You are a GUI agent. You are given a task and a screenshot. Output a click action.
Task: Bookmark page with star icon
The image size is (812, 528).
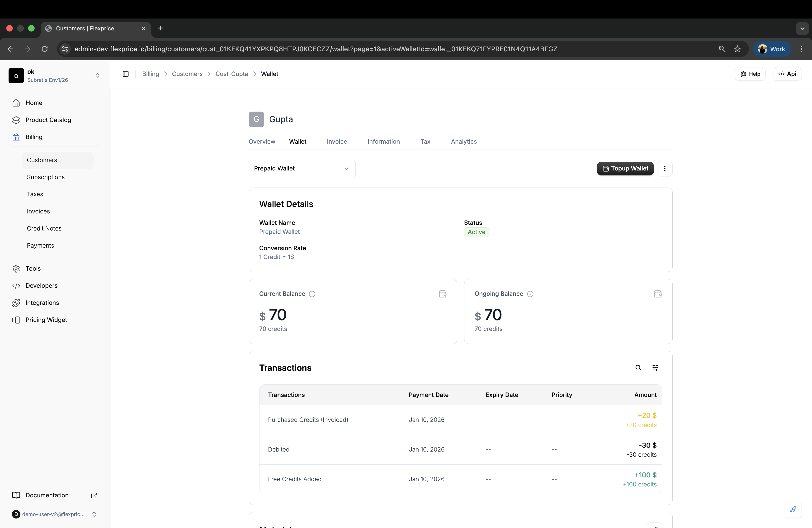(x=737, y=49)
